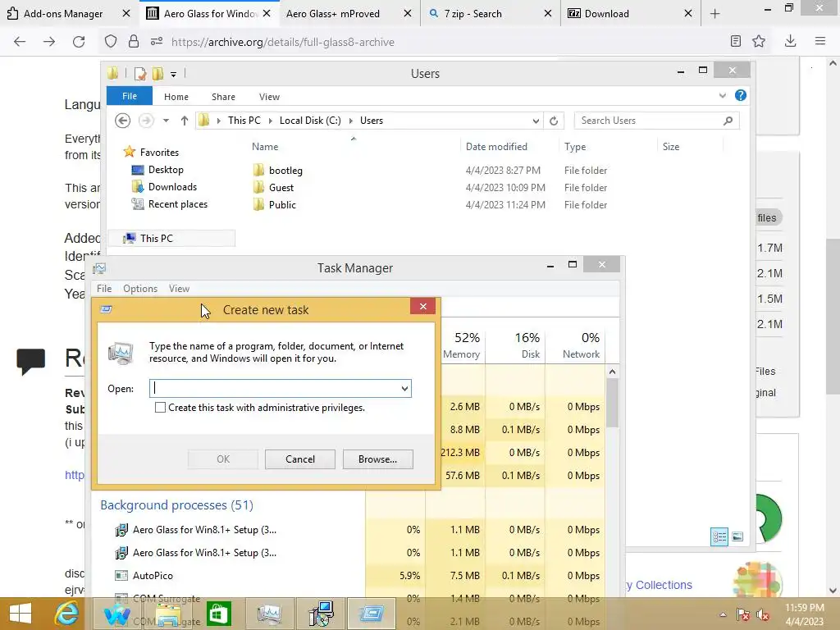Click the Windows Start button

point(21,614)
